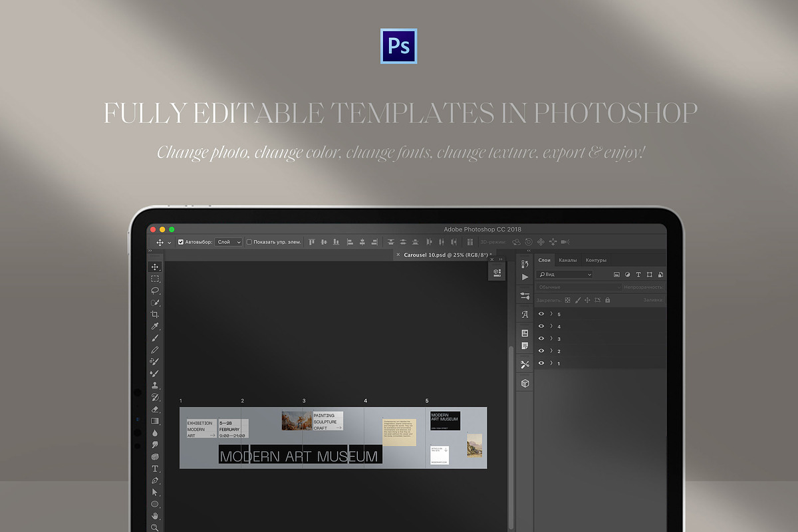Hide layer group 4

(541, 326)
